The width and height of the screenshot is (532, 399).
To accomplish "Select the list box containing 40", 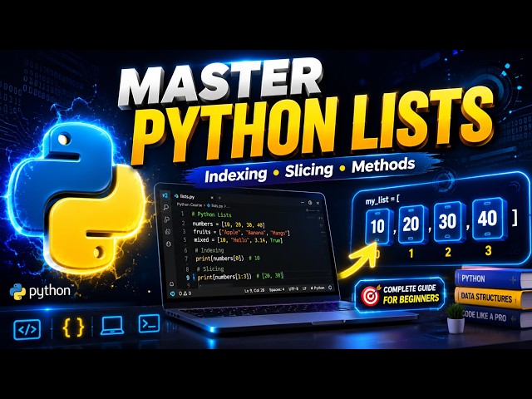I will (488, 219).
